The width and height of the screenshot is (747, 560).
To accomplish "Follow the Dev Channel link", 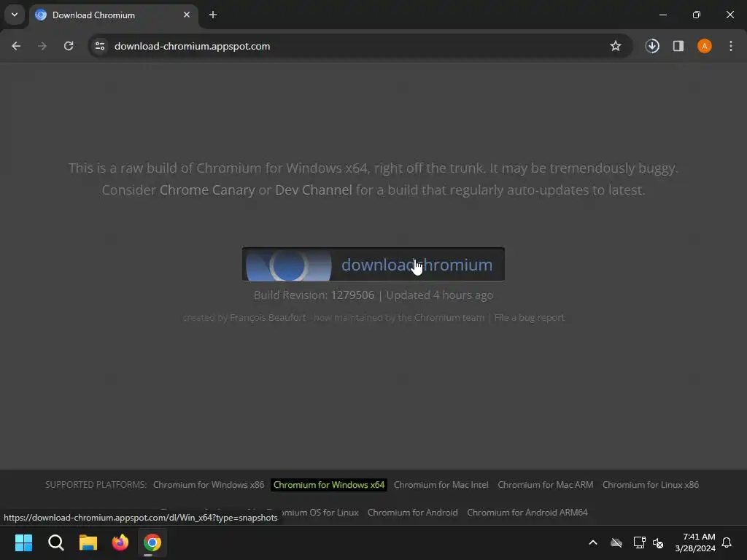I will pyautogui.click(x=314, y=190).
